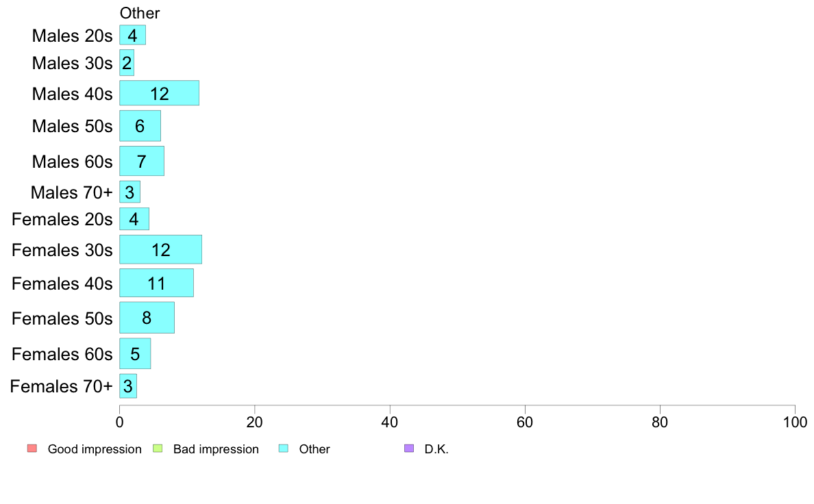This screenshot has width=814, height=504.
Task: Click the Females 70+ row label
Action: coord(61,387)
